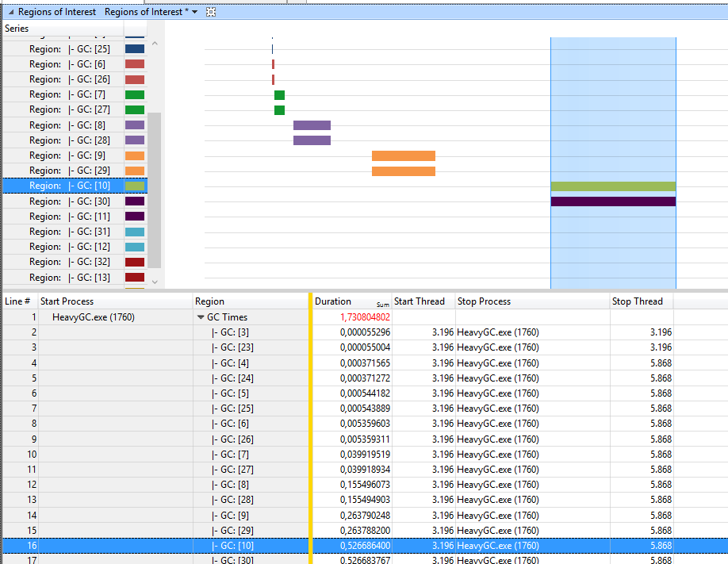Click the dark purple GC: [30] timeline bar

click(613, 201)
